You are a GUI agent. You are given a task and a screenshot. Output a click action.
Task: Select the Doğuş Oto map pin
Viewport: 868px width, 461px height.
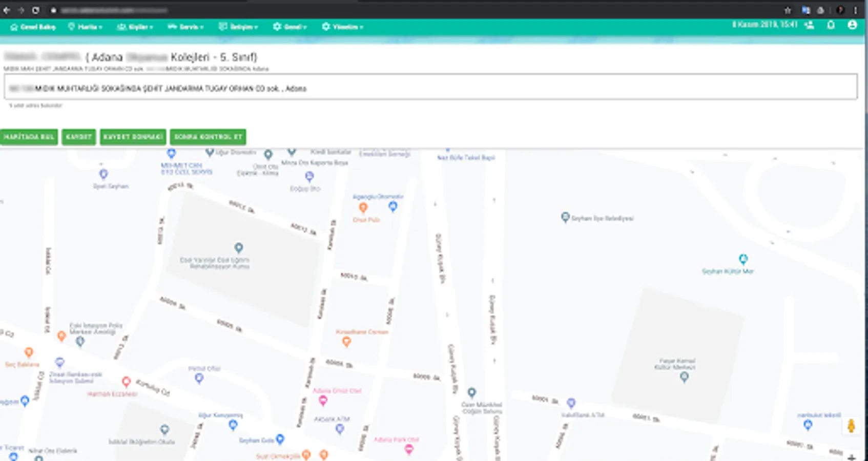309,177
